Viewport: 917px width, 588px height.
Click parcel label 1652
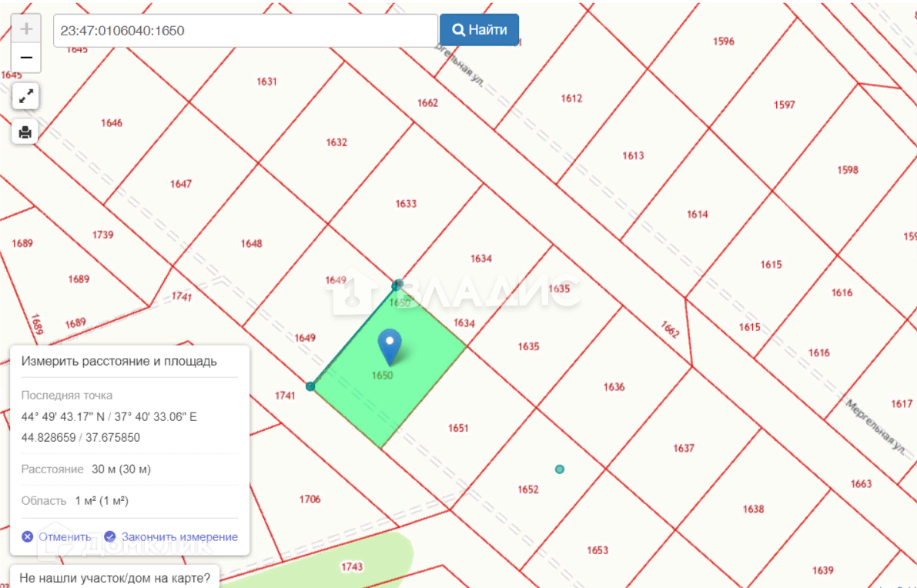(x=528, y=489)
